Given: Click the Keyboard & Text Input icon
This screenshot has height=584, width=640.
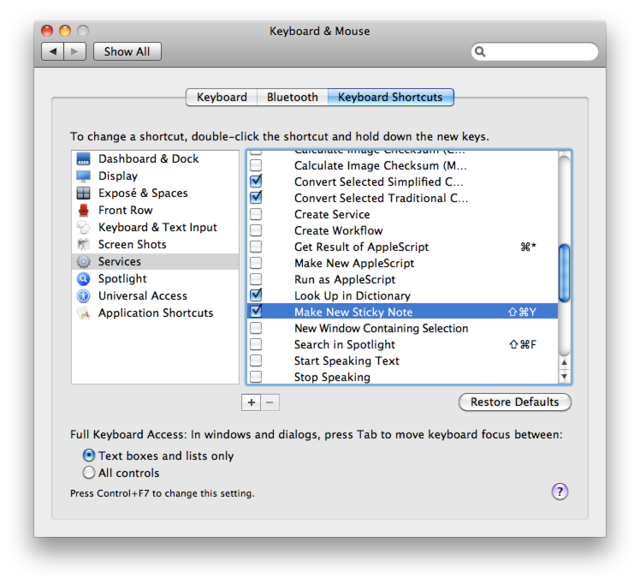Looking at the screenshot, I should (x=83, y=227).
